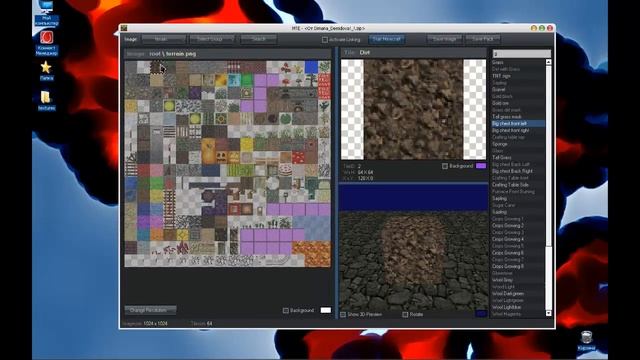
Task: Open the white atlas background color swatch
Action: click(326, 311)
